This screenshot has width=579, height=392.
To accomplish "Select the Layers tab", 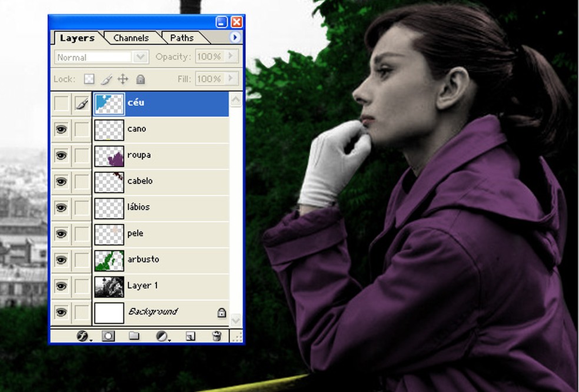I will point(77,38).
